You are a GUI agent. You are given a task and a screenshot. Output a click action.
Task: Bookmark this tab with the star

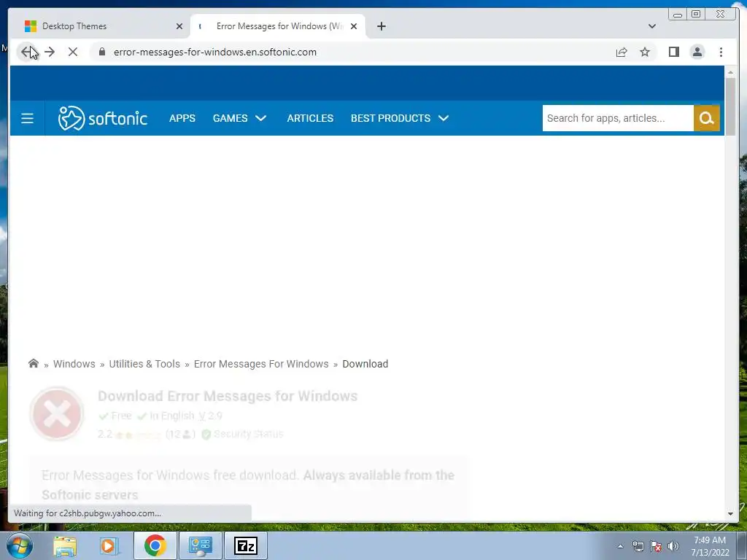[x=645, y=52]
